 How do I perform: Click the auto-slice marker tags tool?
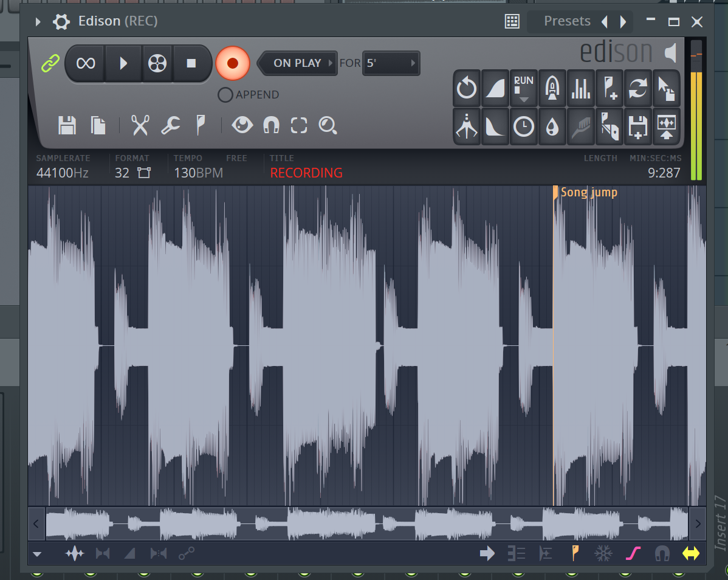pyautogui.click(x=610, y=126)
